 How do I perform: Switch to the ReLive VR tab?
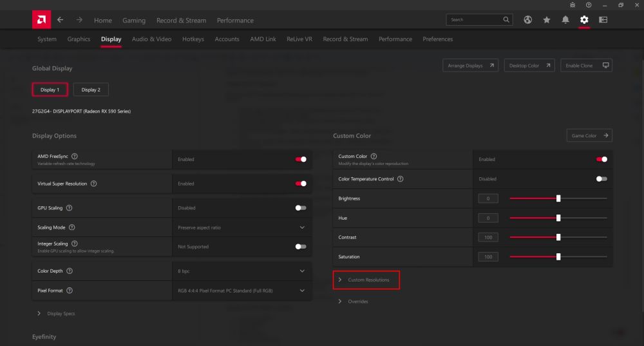(299, 39)
